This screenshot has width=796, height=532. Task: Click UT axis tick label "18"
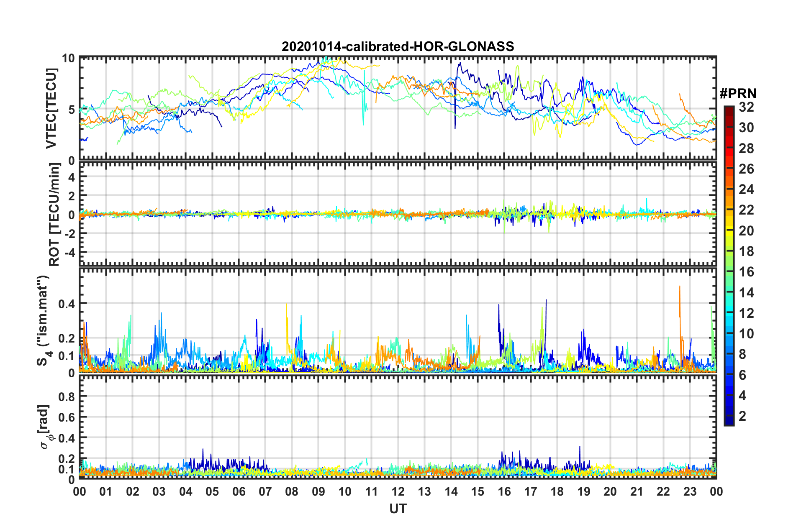(557, 491)
